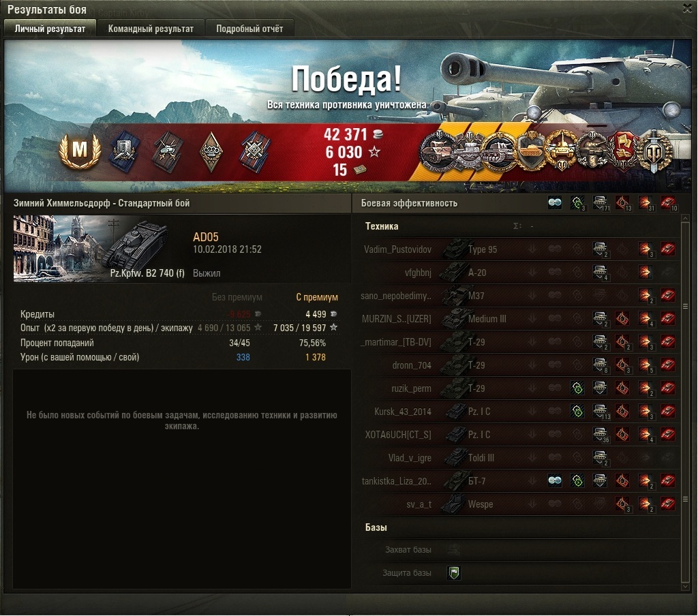Select the Личный результат tab
The width and height of the screenshot is (698, 616).
click(50, 29)
